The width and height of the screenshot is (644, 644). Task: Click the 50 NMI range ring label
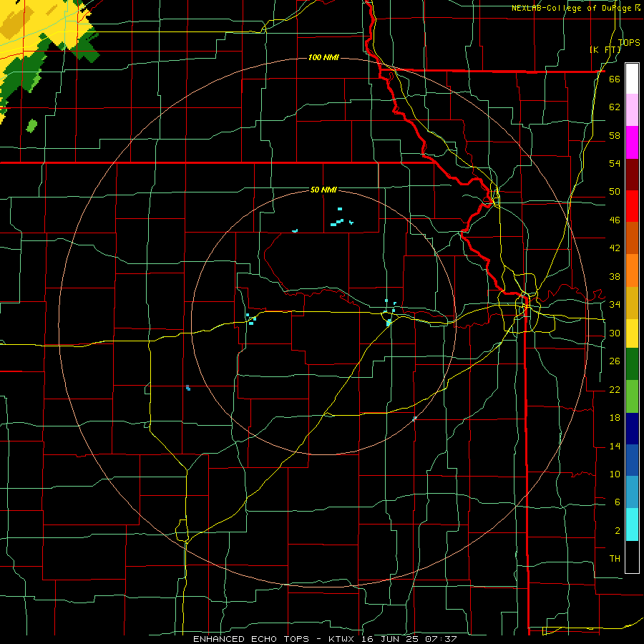[x=323, y=190]
